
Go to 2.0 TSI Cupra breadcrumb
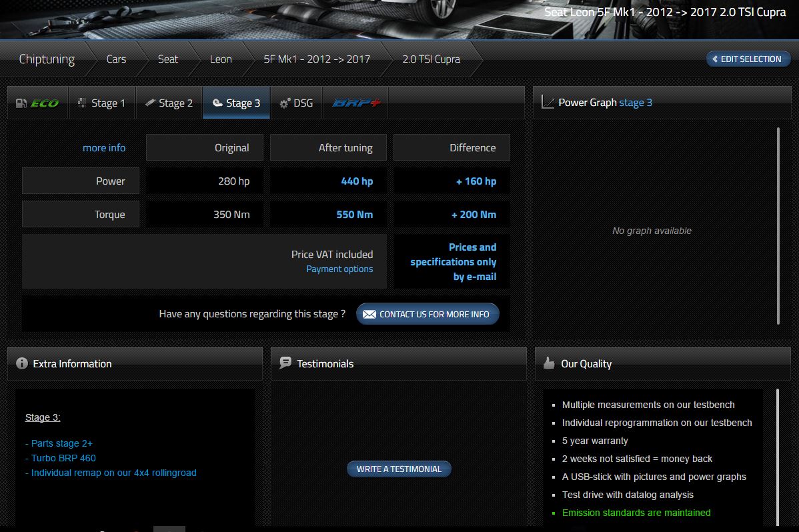431,59
